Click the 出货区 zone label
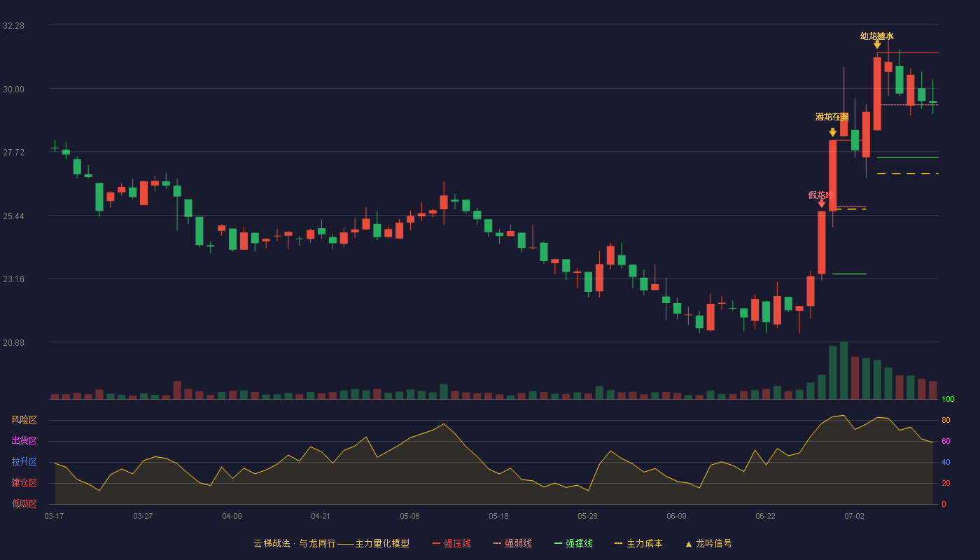 pyautogui.click(x=24, y=441)
